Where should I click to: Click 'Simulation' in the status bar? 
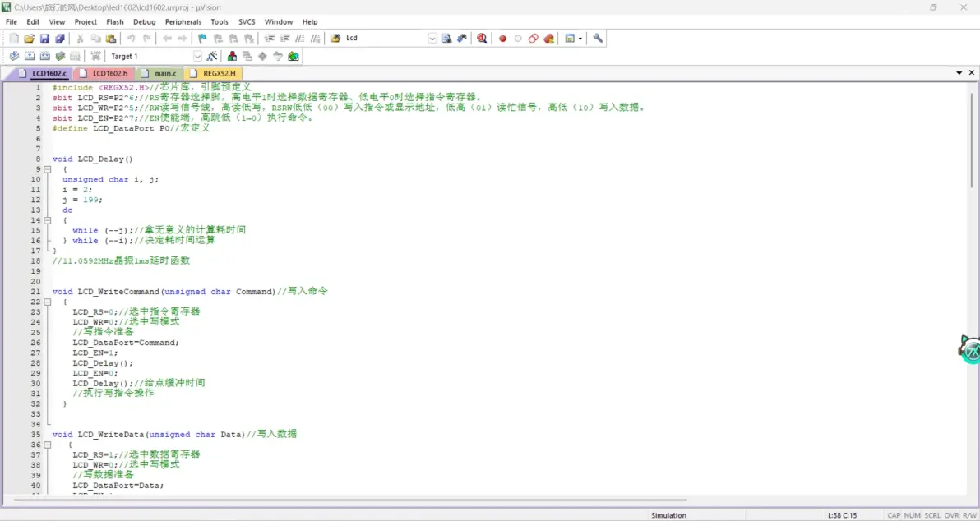coord(668,515)
